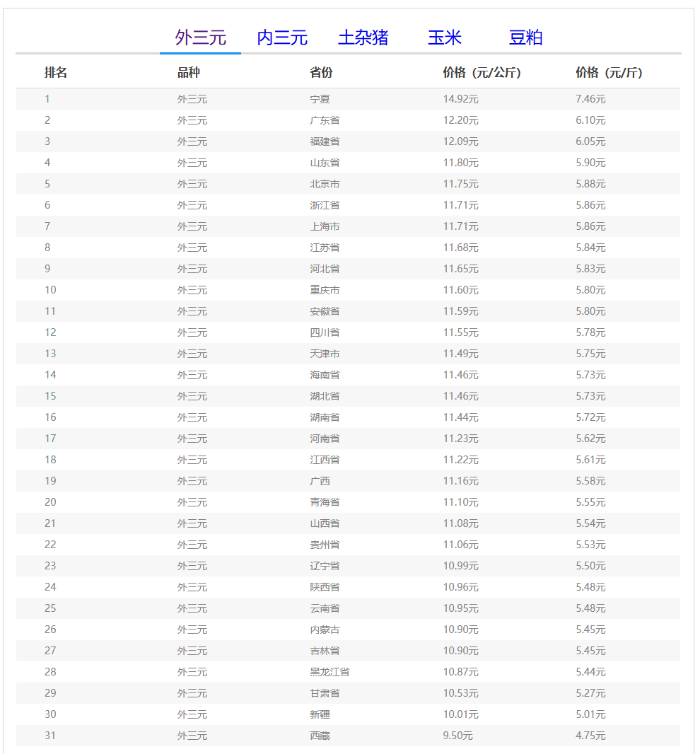Select the 宁夏 province cell

coord(320,99)
